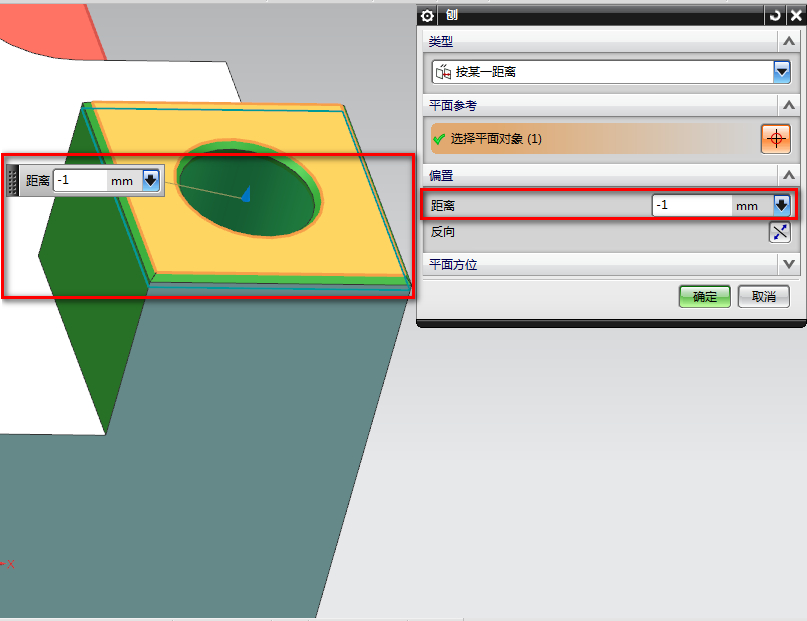This screenshot has height=621, width=807.
Task: Open dialog settings gear icon
Action: pos(428,16)
